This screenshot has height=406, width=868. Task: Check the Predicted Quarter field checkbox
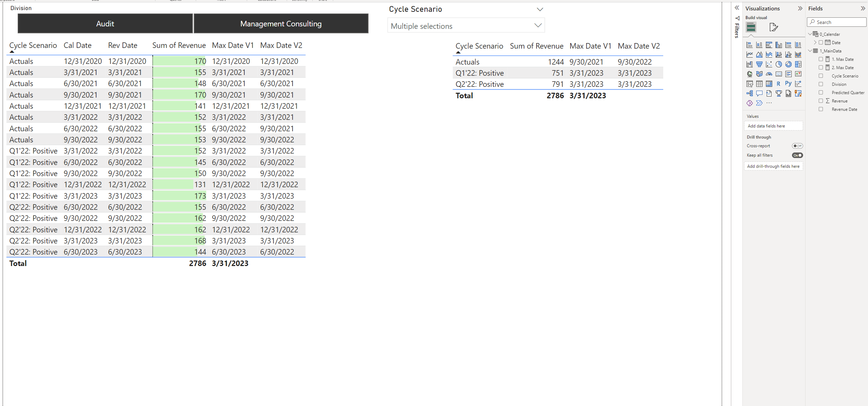[x=820, y=93]
